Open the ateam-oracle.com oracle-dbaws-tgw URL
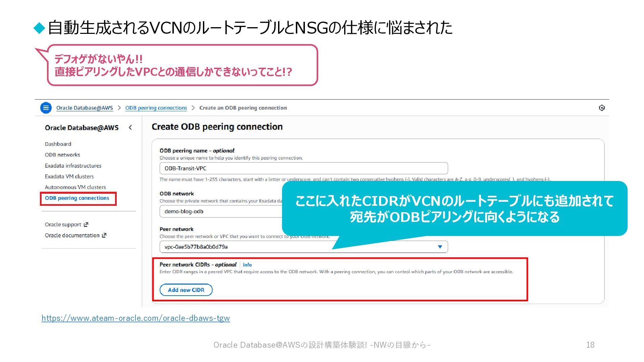Image resolution: width=644 pixels, height=362 pixels. (x=136, y=318)
